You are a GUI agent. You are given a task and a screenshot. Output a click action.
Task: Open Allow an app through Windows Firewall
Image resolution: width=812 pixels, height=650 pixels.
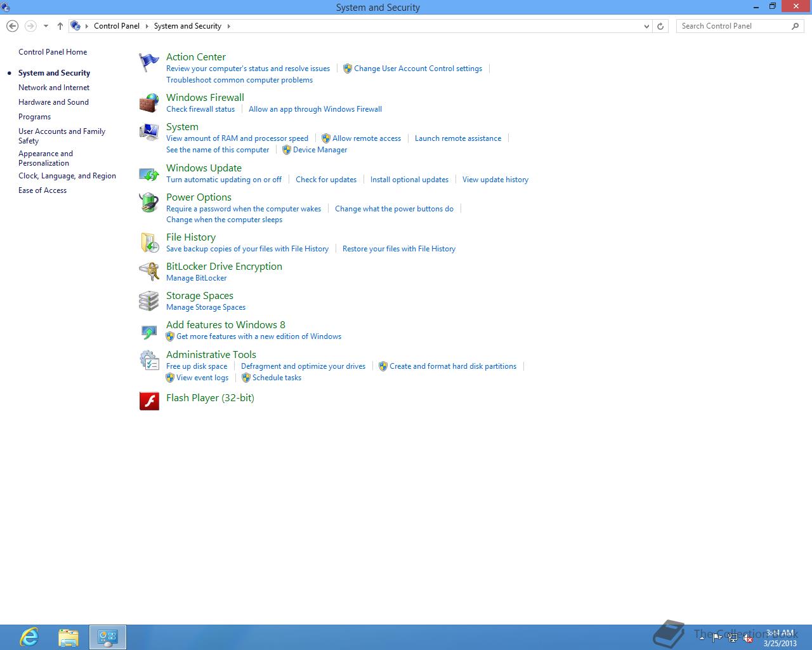(315, 109)
